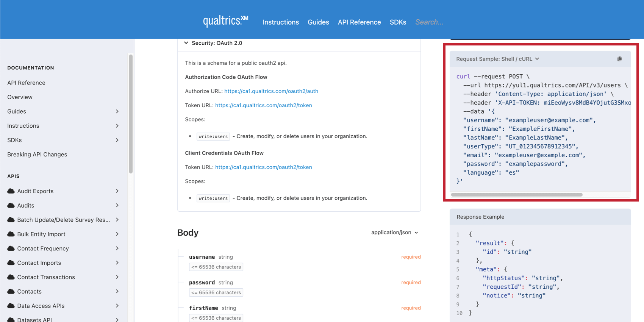The image size is (644, 322).
Task: Expand the Instructions sidebar section
Action: pyautogui.click(x=117, y=126)
